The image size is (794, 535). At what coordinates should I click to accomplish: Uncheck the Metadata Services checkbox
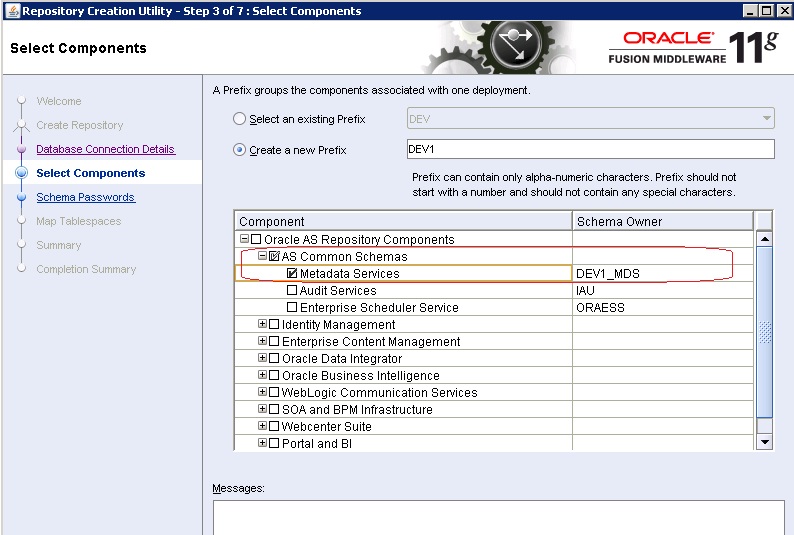click(x=292, y=273)
